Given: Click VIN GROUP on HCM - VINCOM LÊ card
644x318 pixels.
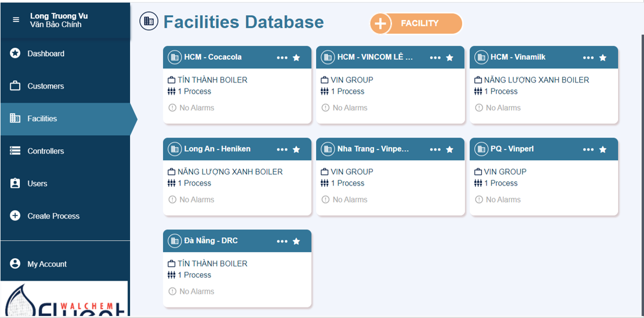Looking at the screenshot, I should pos(352,80).
